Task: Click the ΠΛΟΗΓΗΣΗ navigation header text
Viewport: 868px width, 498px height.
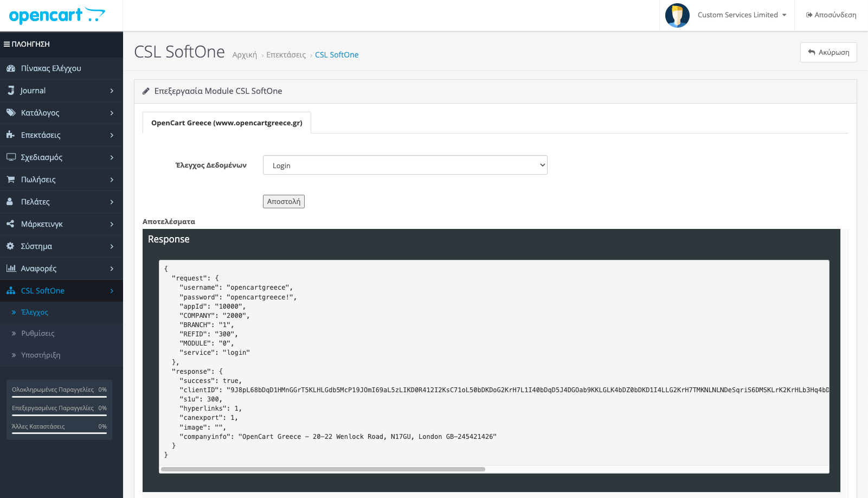Action: [30, 44]
